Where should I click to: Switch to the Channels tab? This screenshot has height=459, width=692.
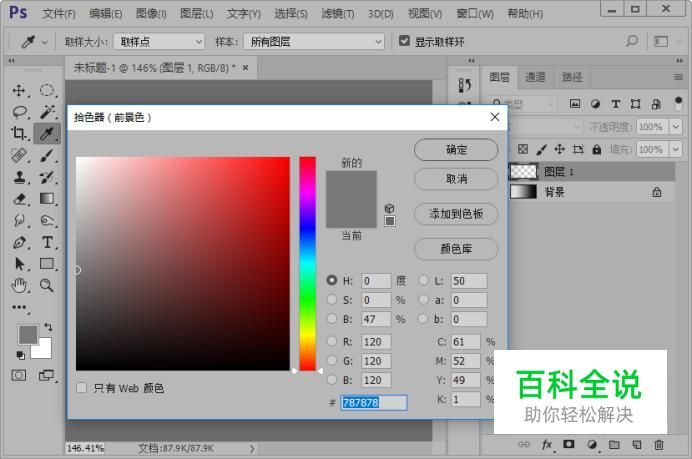(535, 77)
